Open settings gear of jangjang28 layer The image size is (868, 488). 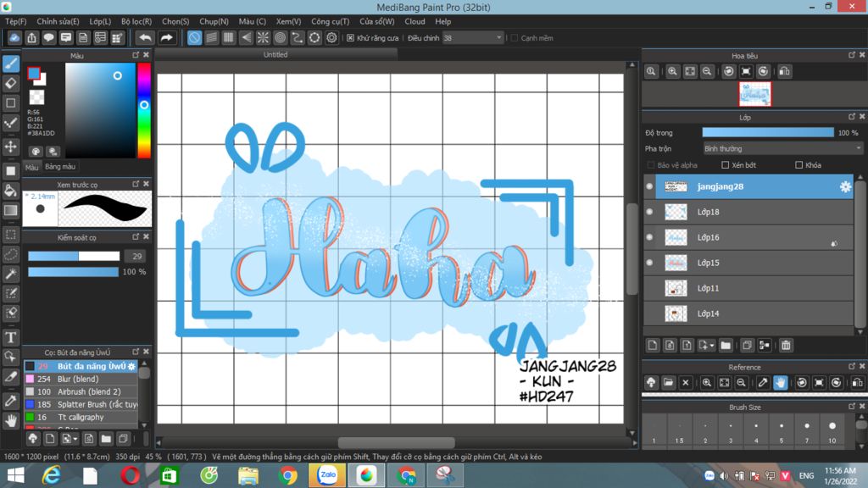point(845,187)
